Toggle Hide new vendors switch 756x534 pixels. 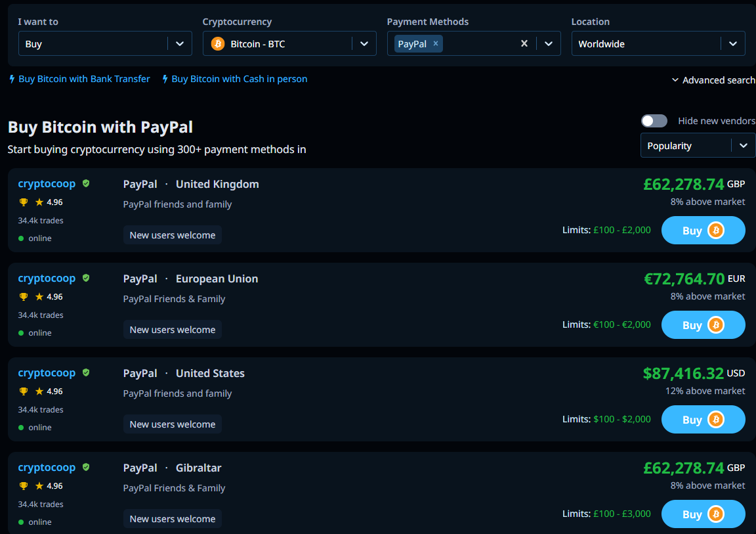(x=654, y=121)
